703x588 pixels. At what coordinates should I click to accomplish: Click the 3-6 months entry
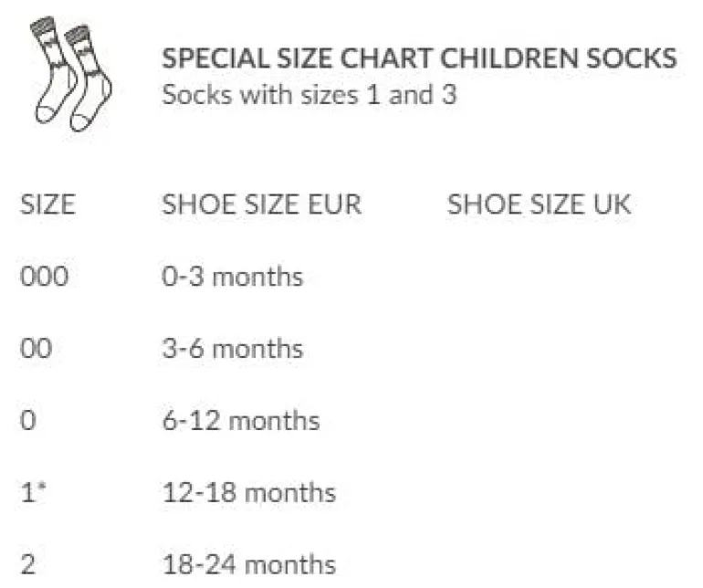pos(232,349)
